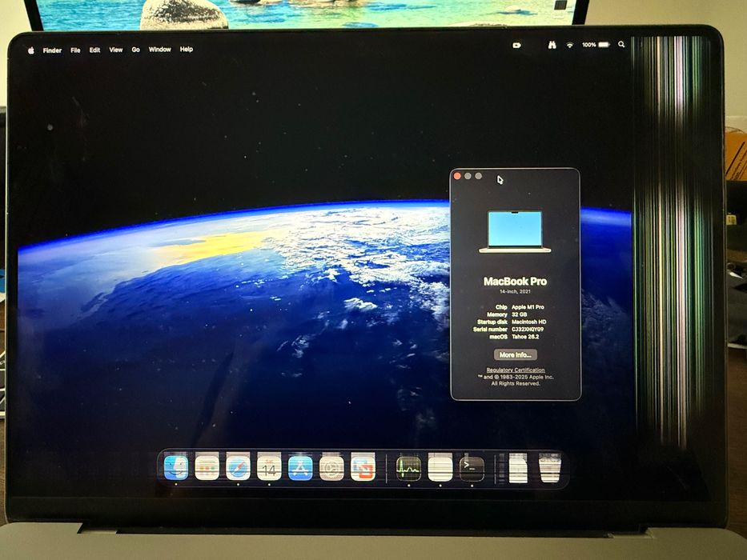Open the Go menu

[x=136, y=50]
